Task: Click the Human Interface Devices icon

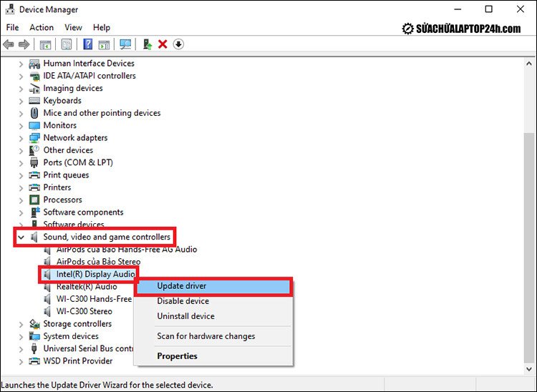Action: (x=34, y=64)
